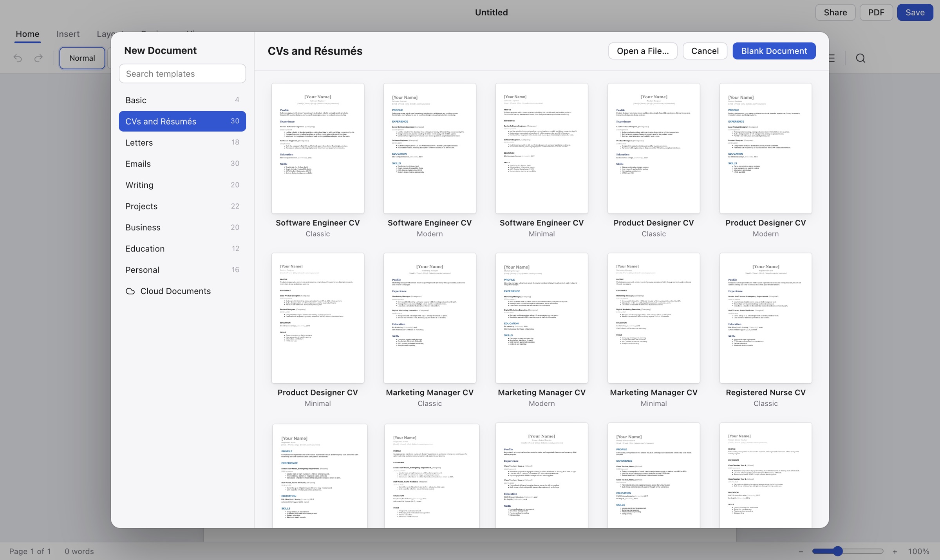
Task: Select the Normal style box
Action: tap(82, 58)
